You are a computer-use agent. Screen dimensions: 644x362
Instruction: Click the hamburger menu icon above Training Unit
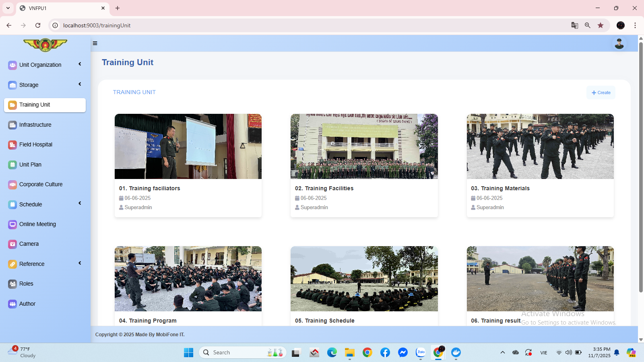tap(95, 43)
